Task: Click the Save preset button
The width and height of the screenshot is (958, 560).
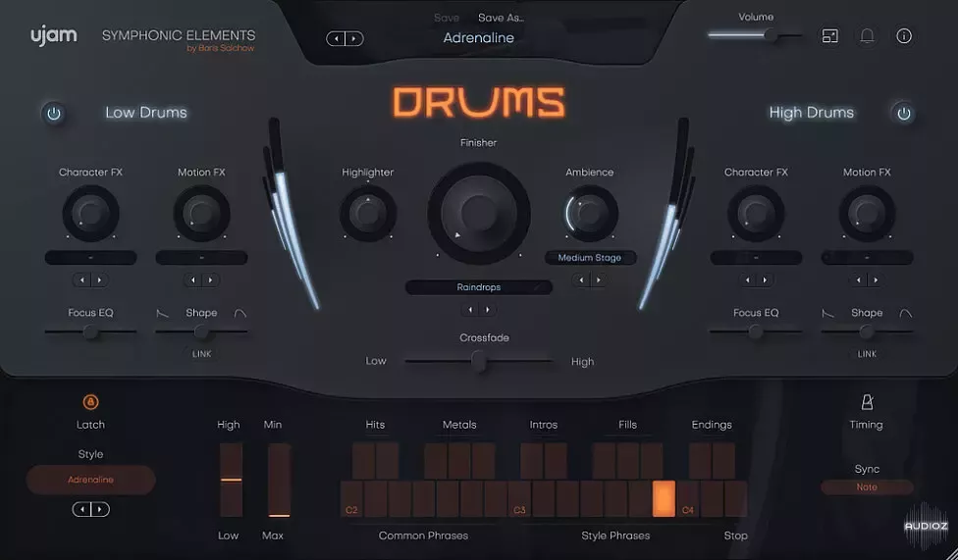Action: tap(446, 18)
